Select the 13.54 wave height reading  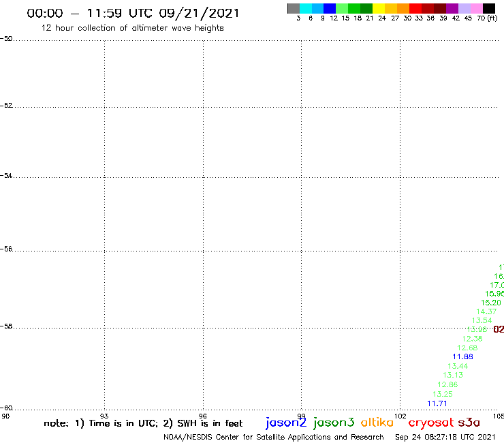click(482, 320)
